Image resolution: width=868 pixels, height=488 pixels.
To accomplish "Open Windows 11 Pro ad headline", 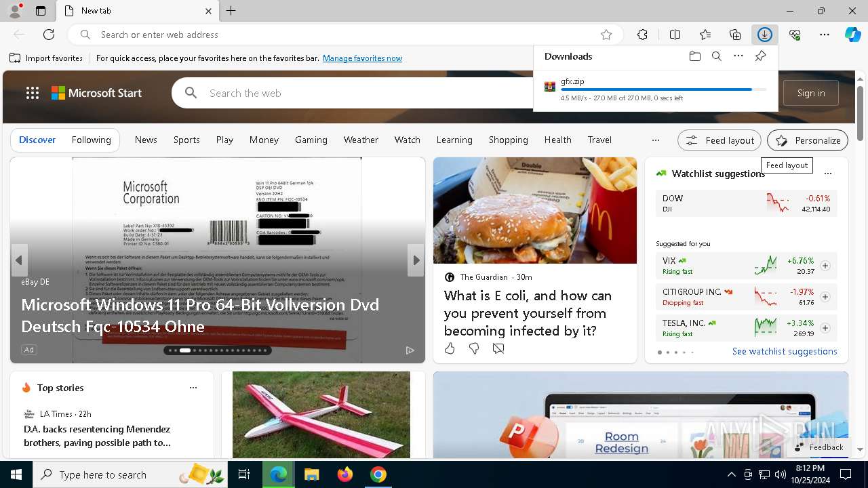I will click(x=200, y=316).
